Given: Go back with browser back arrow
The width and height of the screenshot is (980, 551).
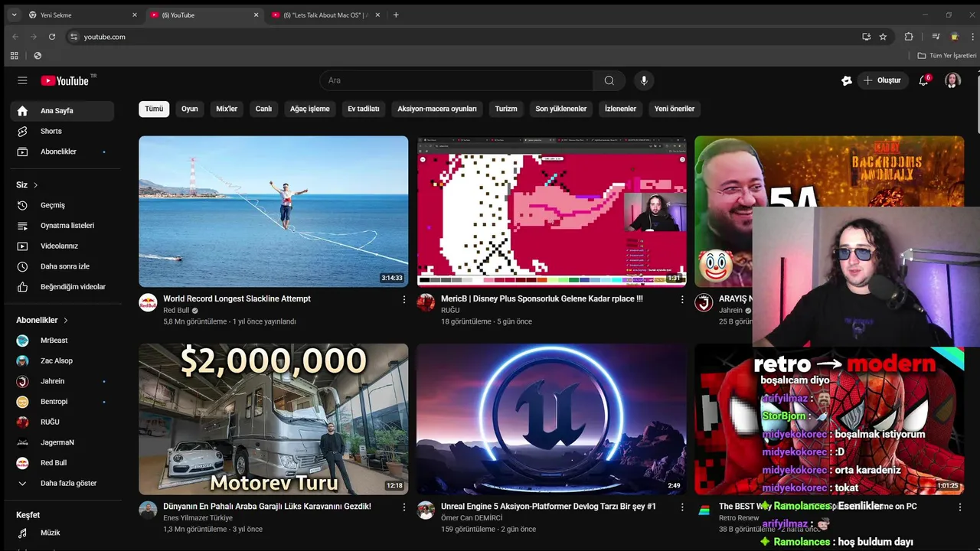Looking at the screenshot, I should click(15, 37).
